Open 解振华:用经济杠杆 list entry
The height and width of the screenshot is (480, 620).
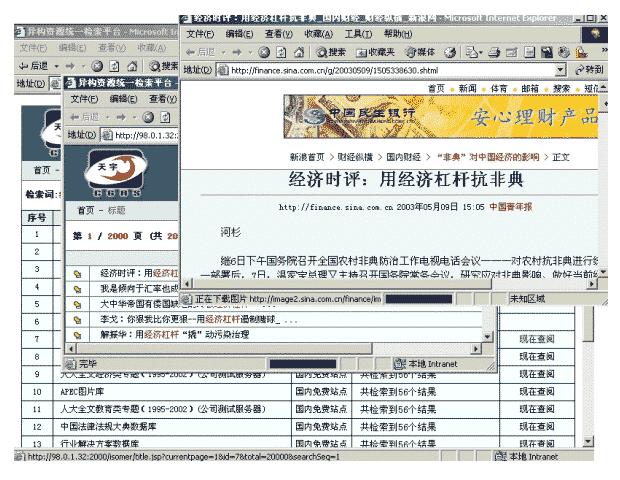(x=174, y=335)
